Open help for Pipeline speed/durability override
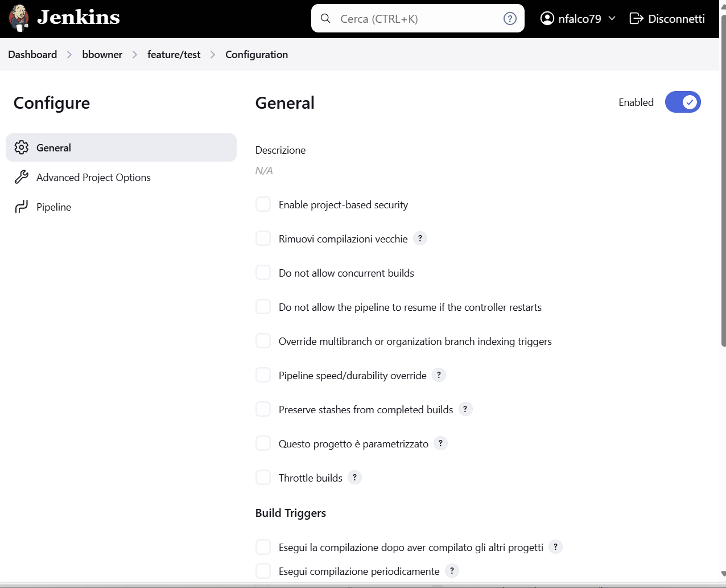This screenshot has height=588, width=726. pos(439,375)
